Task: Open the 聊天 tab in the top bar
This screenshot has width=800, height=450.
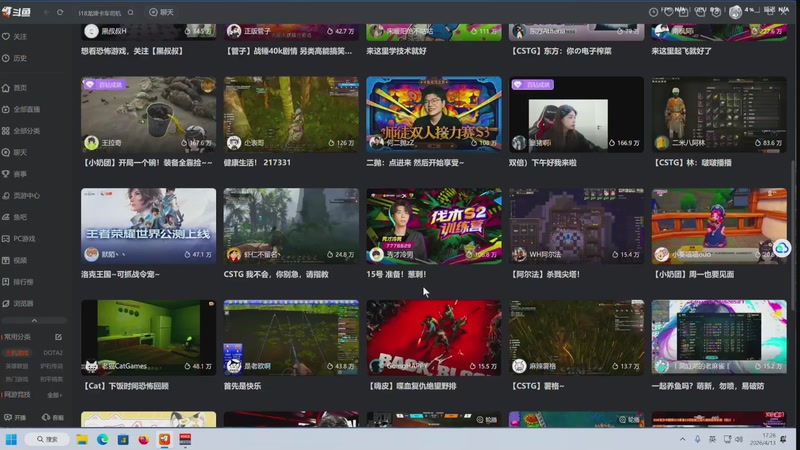Action: tap(161, 12)
